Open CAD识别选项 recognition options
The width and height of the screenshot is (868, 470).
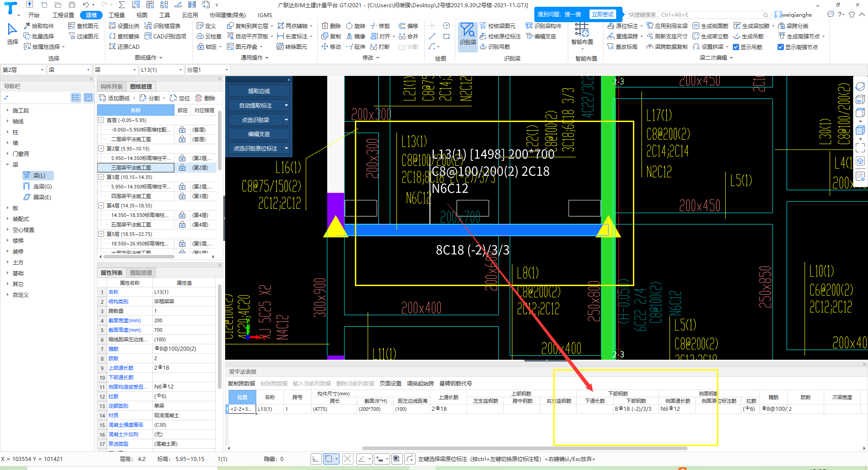[x=165, y=36]
